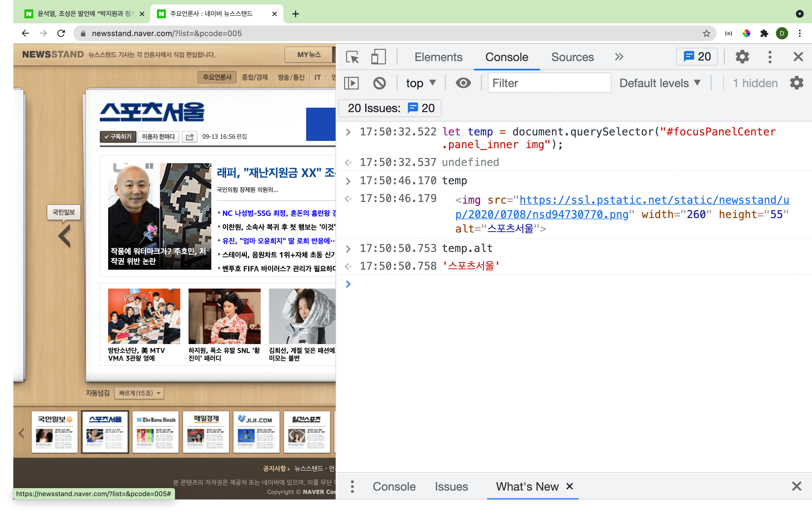Image resolution: width=812 pixels, height=515 pixels.
Task: Open console settings gear next to hidden
Action: click(796, 83)
